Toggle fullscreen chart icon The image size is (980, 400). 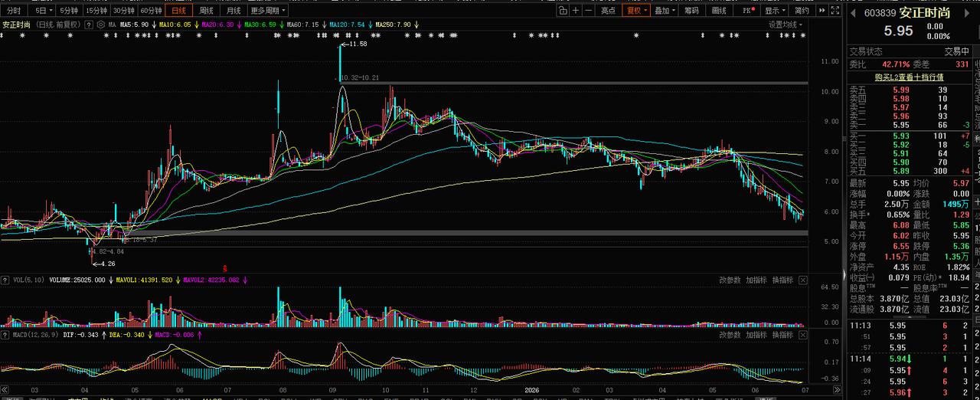coord(834,11)
